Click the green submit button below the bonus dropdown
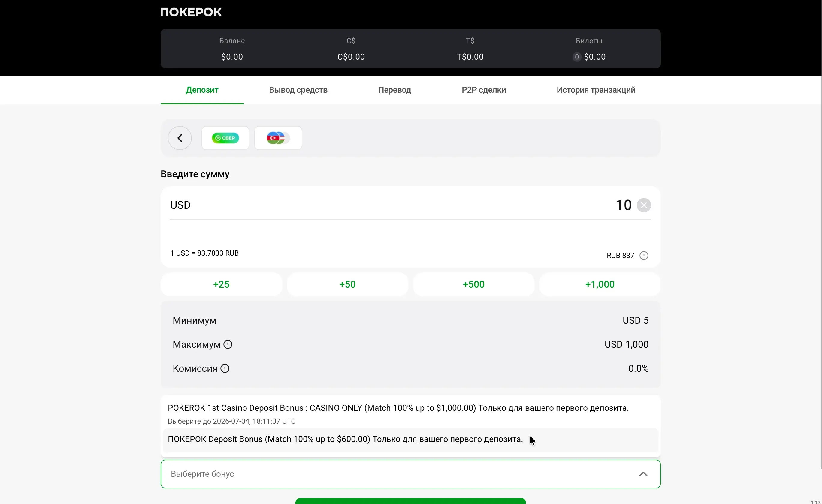Screen dimensions: 822x504 (411, 501)
